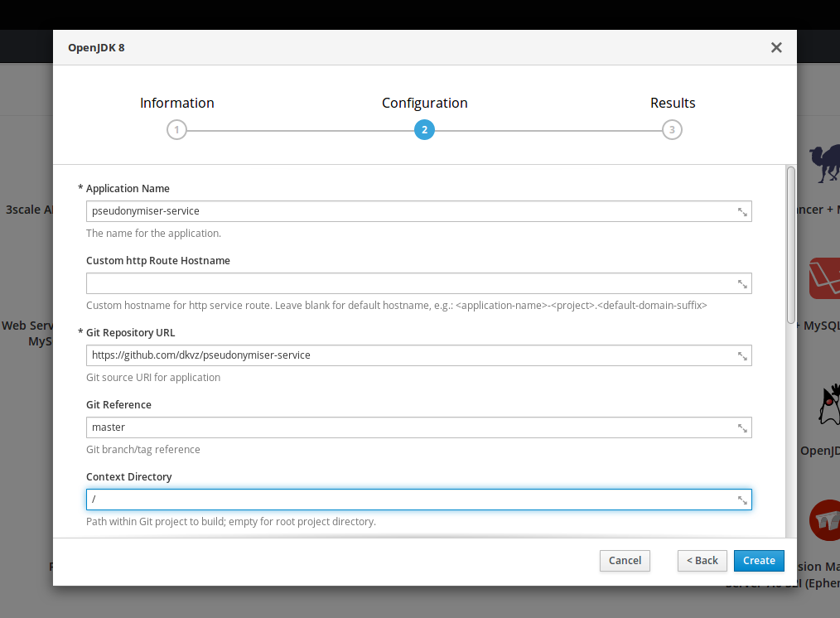This screenshot has width=840, height=618.
Task: Expand icon in Custom Route Hostname field
Action: [743, 284]
